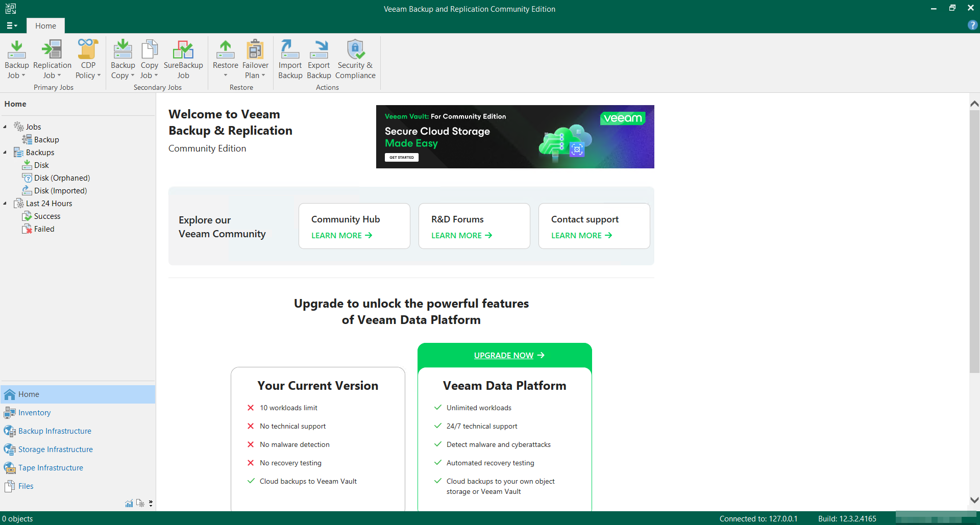Open the Failover Plan ribbon button
The height and width of the screenshot is (525, 980).
255,60
